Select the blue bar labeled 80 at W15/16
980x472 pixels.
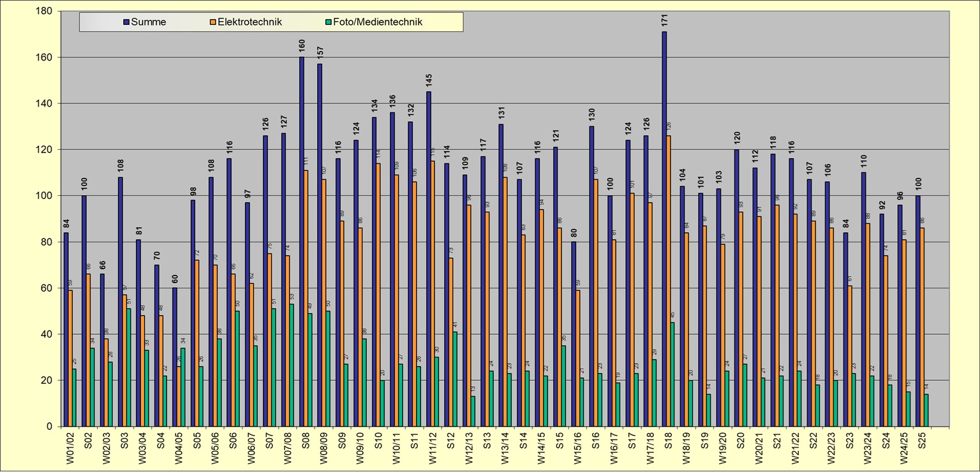click(574, 334)
